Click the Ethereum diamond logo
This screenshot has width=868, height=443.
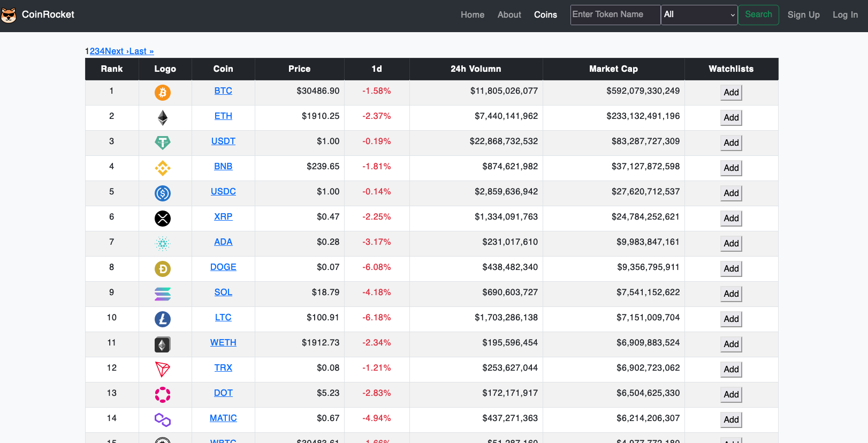click(x=163, y=118)
